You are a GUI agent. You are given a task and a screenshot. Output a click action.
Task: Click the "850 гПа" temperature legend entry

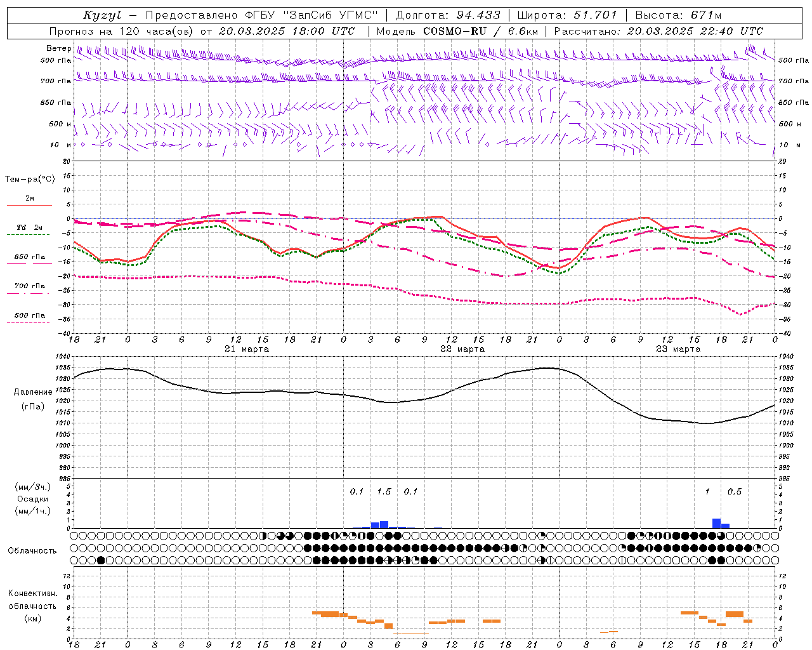29,257
